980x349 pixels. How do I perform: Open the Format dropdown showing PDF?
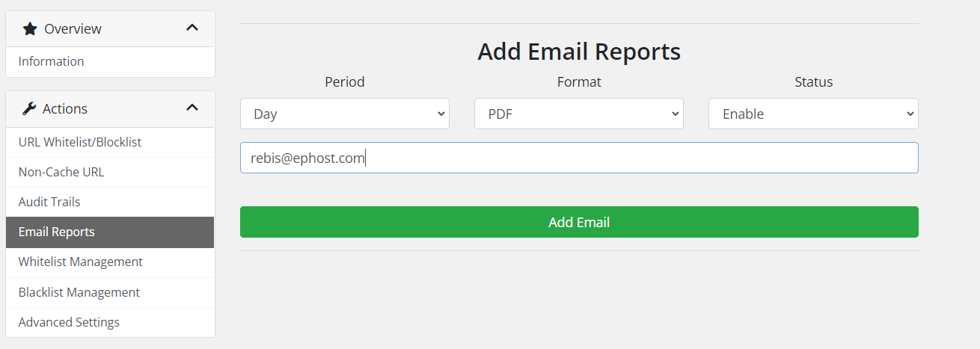pyautogui.click(x=579, y=114)
